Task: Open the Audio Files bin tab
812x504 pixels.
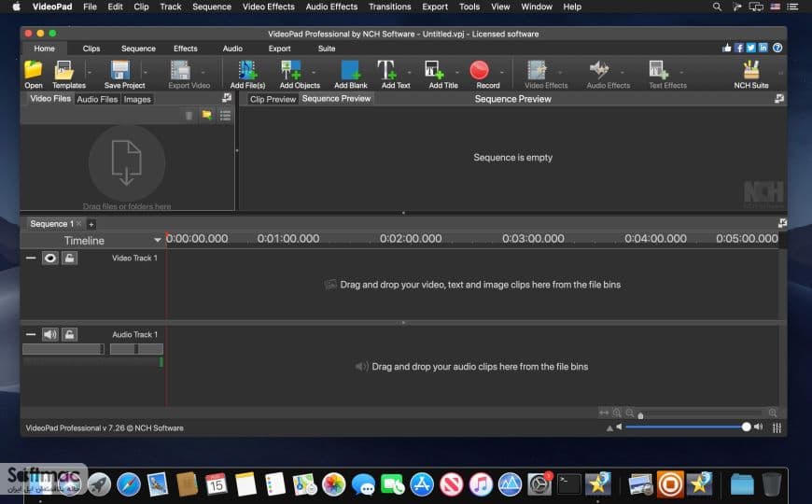Action: pyautogui.click(x=97, y=99)
